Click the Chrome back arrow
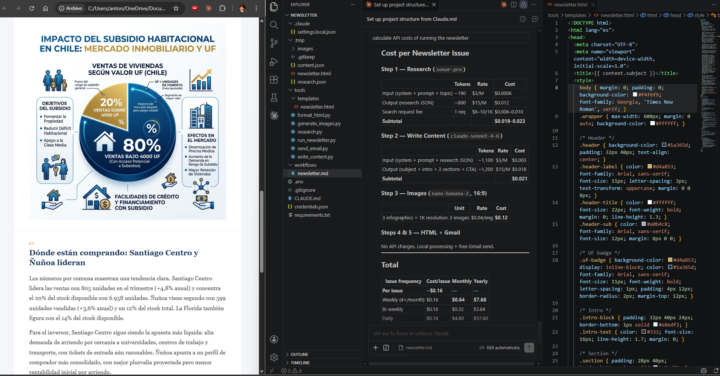720x376 pixels. (x=5, y=8)
